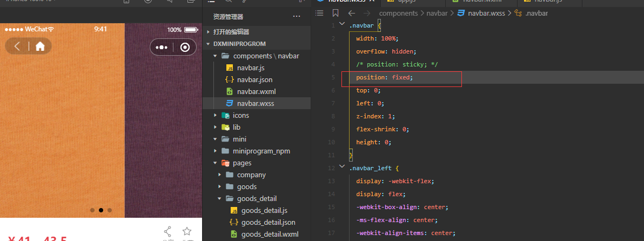Image resolution: width=644 pixels, height=241 pixels.
Task: Navigate back with editor left arrow
Action: coord(352,13)
